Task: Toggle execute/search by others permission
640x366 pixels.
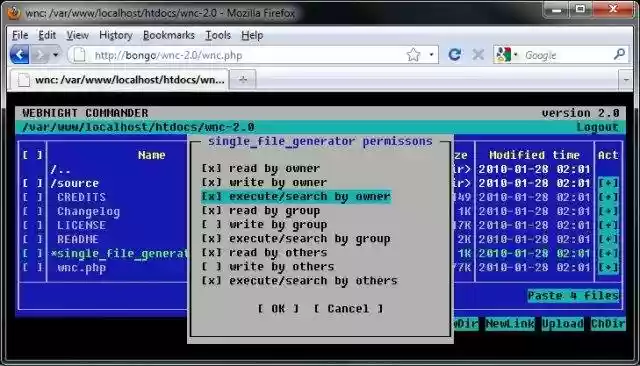Action: click(299, 281)
